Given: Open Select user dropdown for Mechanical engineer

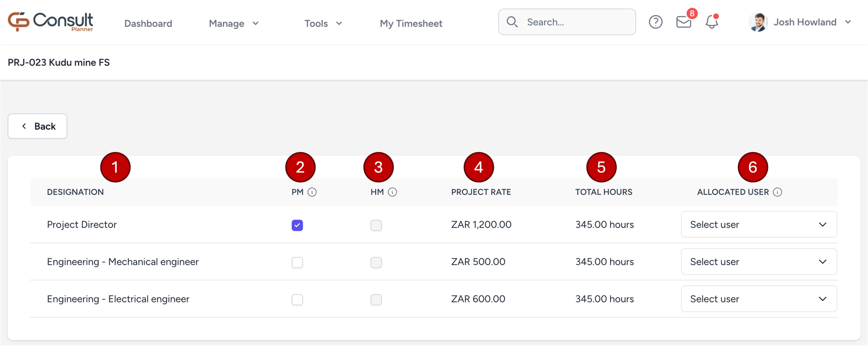Looking at the screenshot, I should 759,262.
